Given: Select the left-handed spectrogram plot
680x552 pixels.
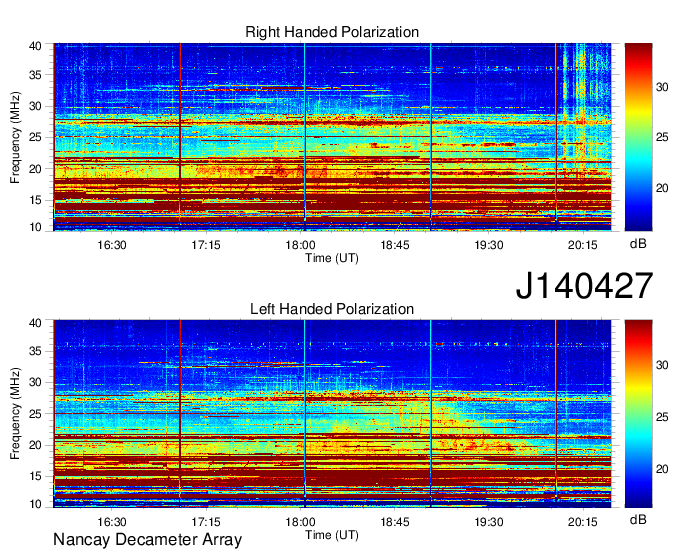Looking at the screenshot, I should [x=332, y=414].
